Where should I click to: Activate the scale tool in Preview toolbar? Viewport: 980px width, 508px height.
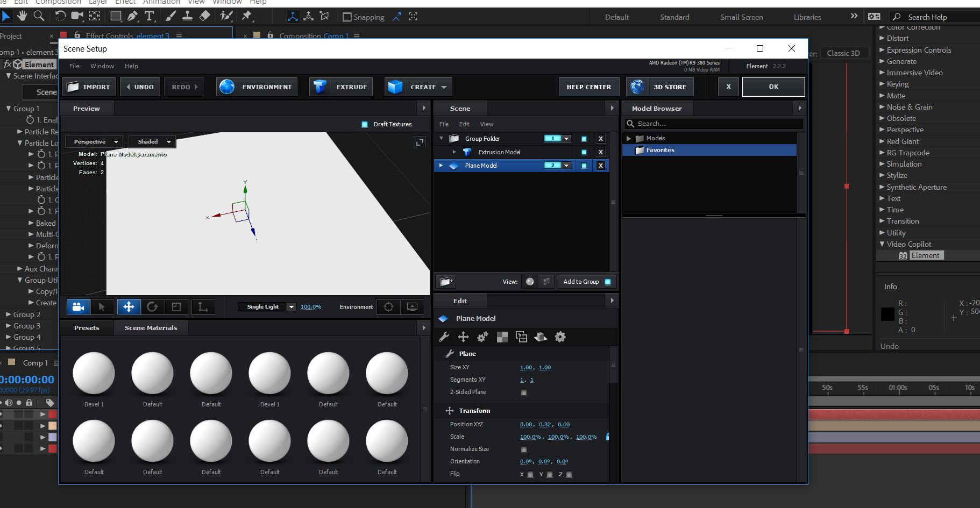(x=176, y=306)
